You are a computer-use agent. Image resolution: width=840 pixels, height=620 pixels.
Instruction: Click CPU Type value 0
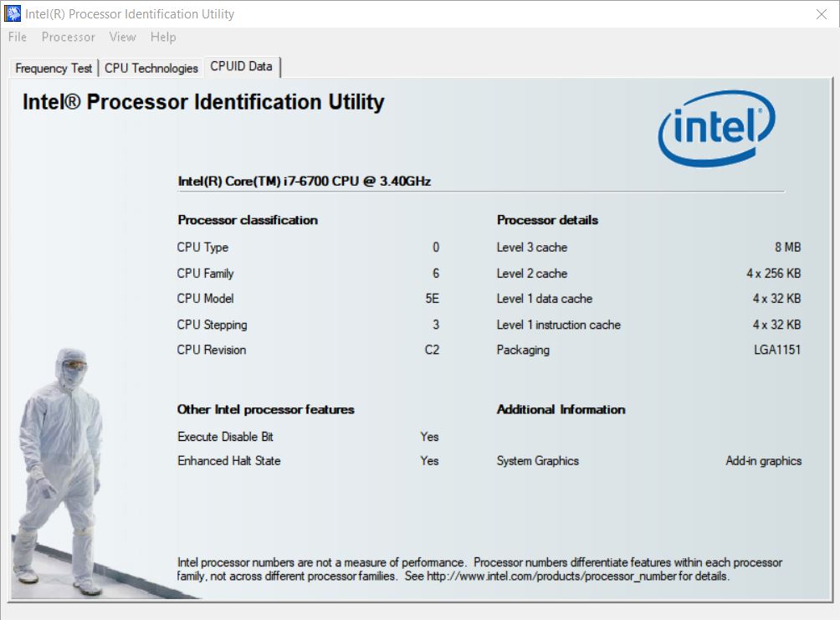pyautogui.click(x=436, y=247)
